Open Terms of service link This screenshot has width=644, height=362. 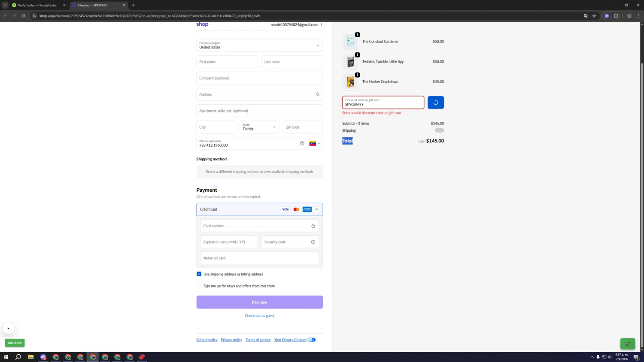coord(258,340)
